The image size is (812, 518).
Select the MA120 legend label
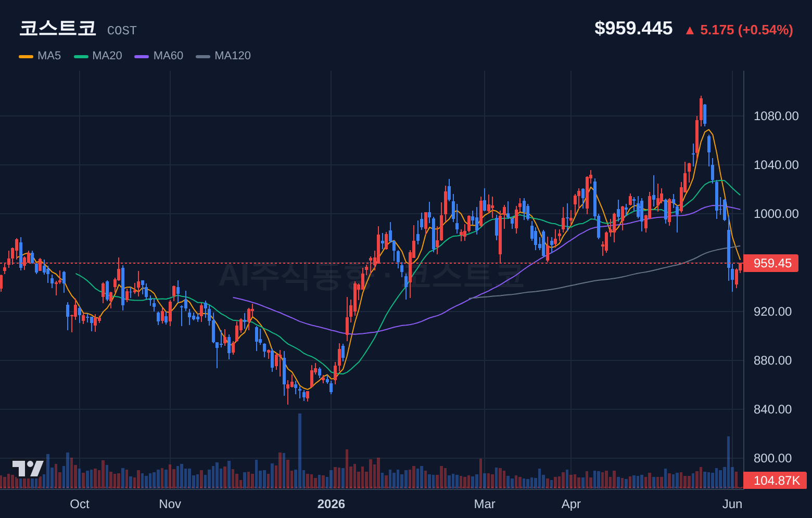(233, 56)
